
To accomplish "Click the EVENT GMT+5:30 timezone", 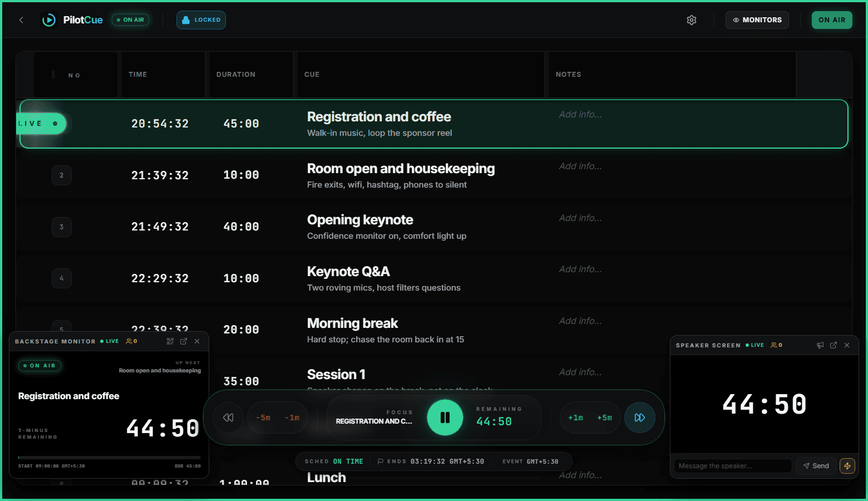I will [530, 461].
